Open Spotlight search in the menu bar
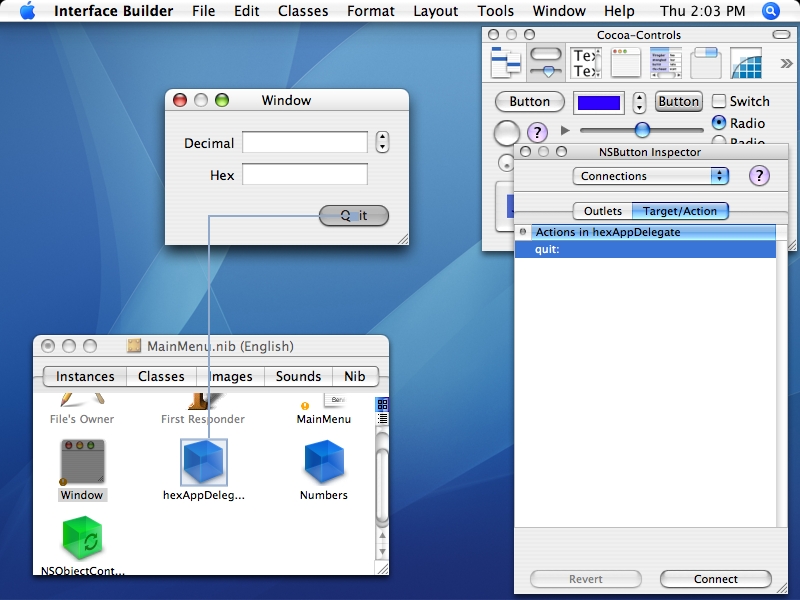Screen dimensions: 800x600 (770, 11)
